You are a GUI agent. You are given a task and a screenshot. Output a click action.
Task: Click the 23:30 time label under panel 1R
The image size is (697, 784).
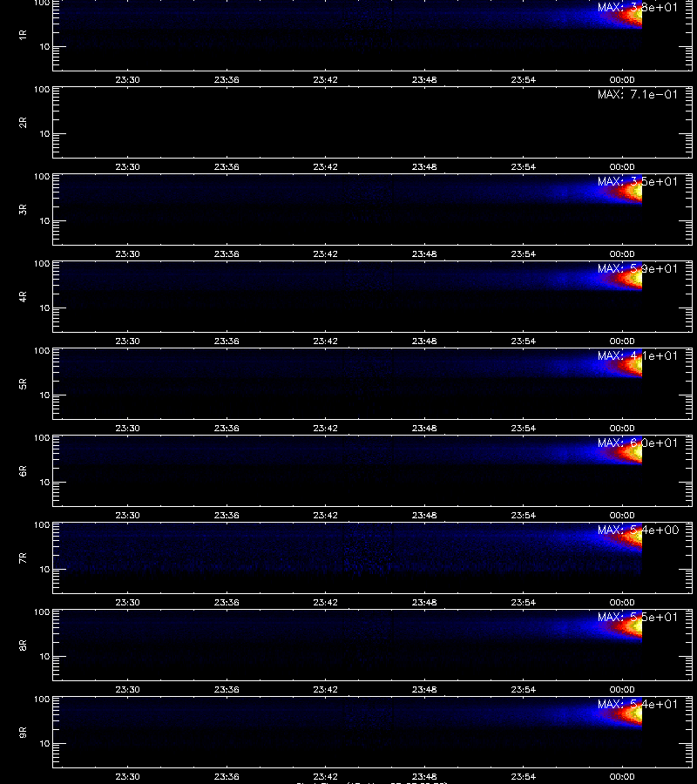point(127,80)
